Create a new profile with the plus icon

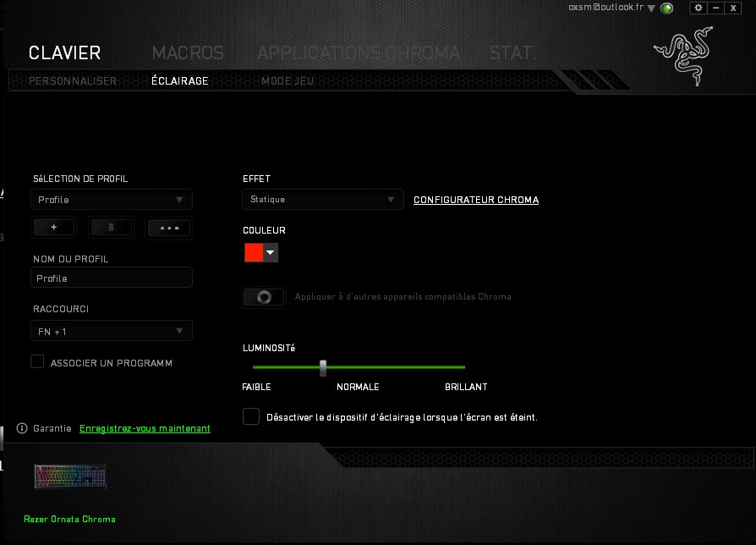coord(53,227)
